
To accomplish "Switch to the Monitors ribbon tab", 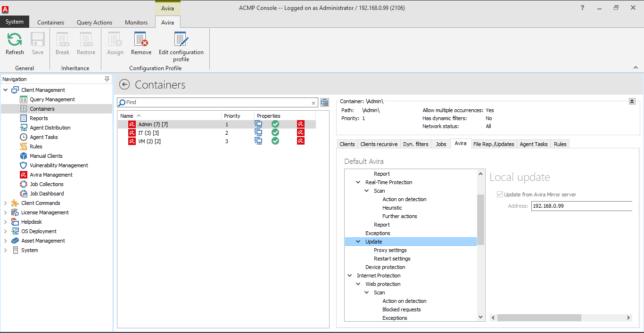I will [x=136, y=22].
